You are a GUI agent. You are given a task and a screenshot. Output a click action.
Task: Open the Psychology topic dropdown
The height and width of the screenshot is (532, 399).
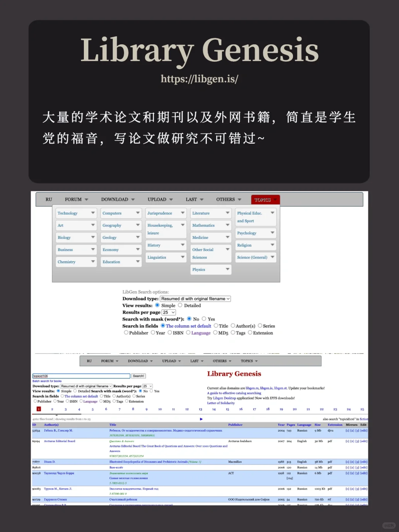pyautogui.click(x=256, y=233)
